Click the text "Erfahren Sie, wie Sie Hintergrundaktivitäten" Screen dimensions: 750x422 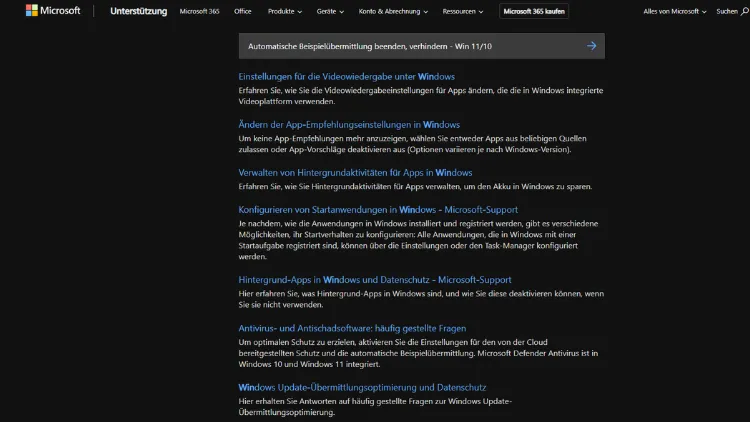click(415, 187)
